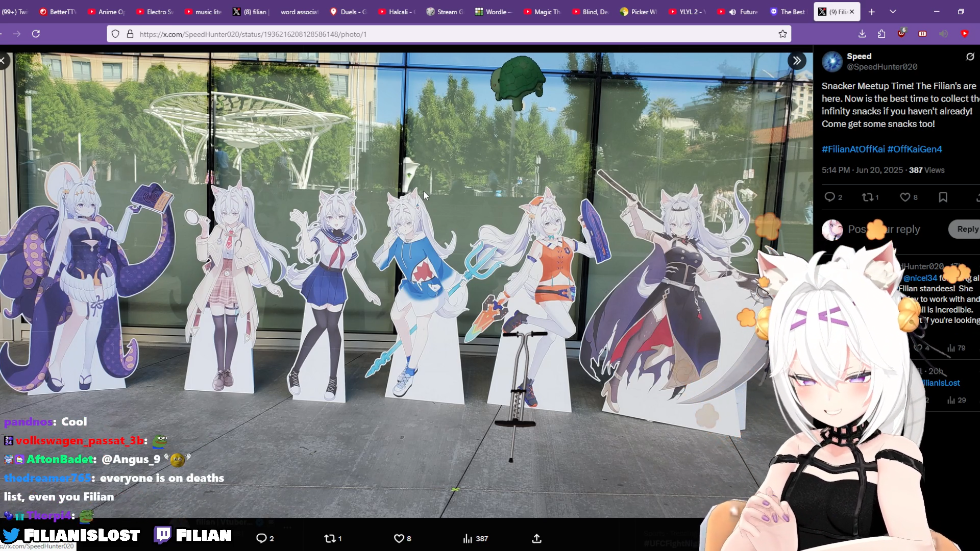Open the extensions puzzle icon
This screenshot has width=980, height=551.
coord(881,34)
